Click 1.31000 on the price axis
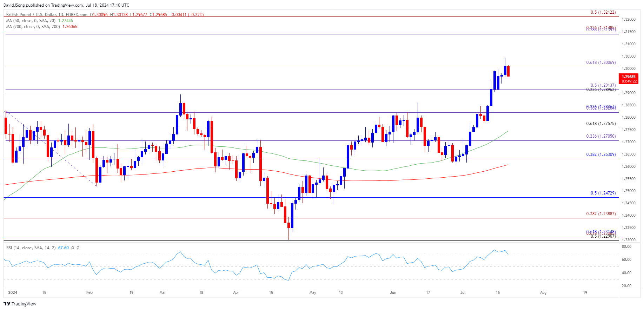644x310 pixels. pos(629,44)
